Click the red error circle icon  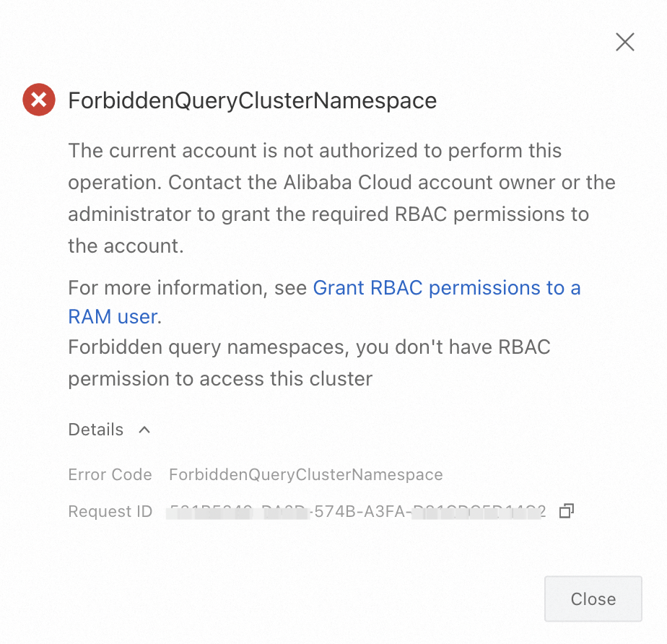(39, 100)
